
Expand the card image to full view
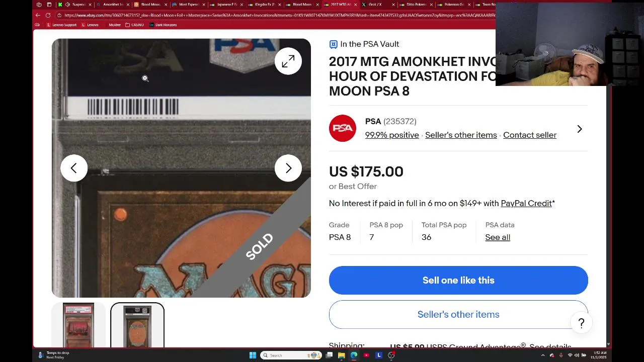coord(288,61)
